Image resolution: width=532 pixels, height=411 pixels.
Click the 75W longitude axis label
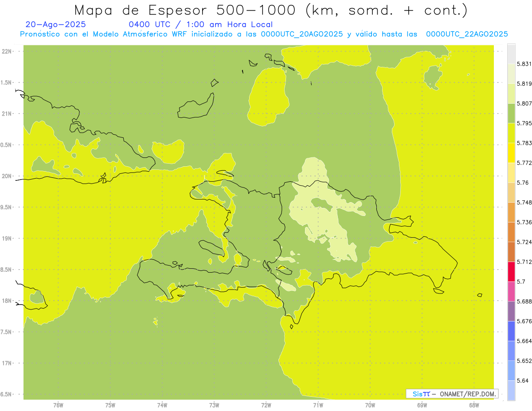pyautogui.click(x=110, y=405)
